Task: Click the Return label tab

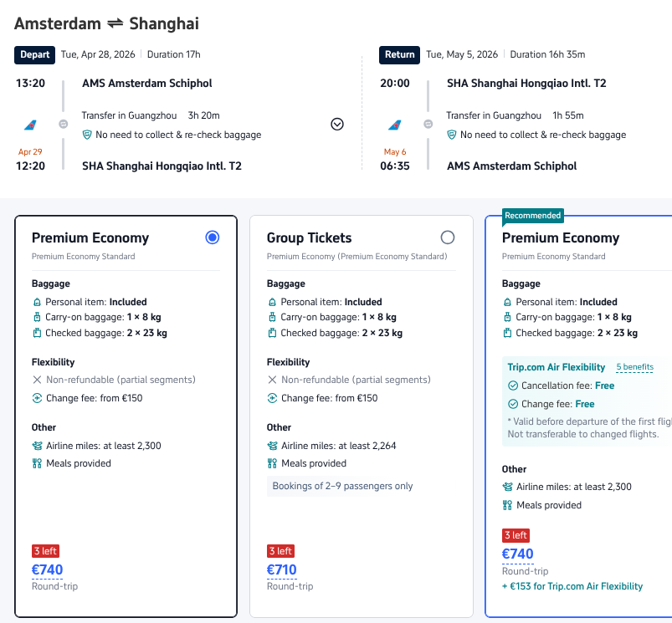Action: coord(399,55)
